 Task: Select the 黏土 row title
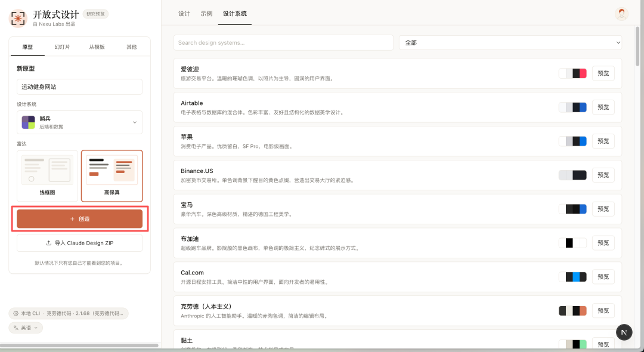click(187, 341)
